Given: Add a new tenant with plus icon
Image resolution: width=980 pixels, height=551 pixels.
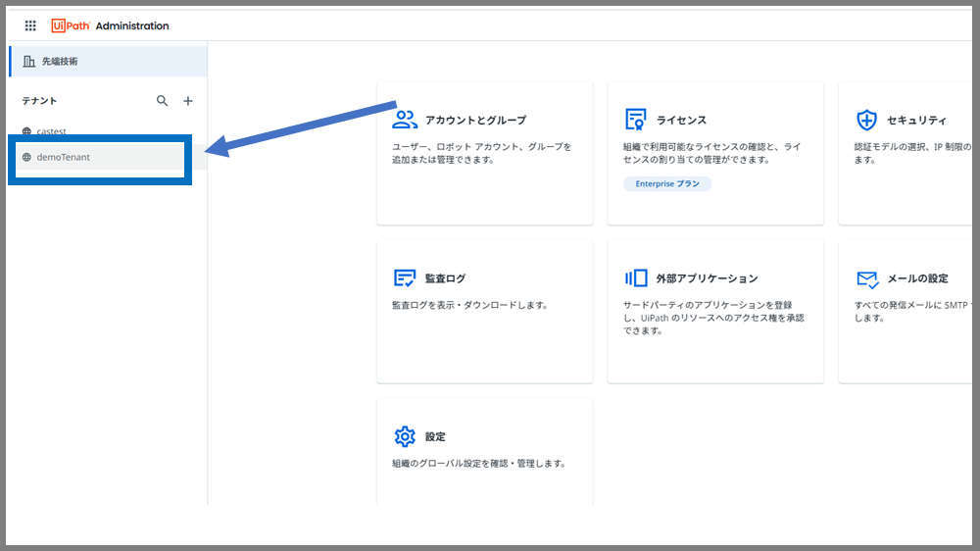Looking at the screenshot, I should coord(188,101).
